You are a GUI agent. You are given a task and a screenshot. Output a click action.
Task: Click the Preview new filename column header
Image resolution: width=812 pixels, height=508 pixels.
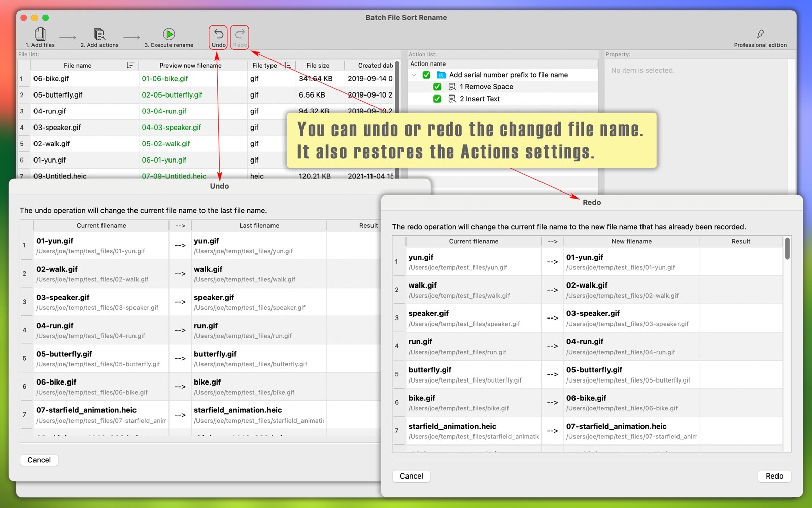(x=190, y=66)
